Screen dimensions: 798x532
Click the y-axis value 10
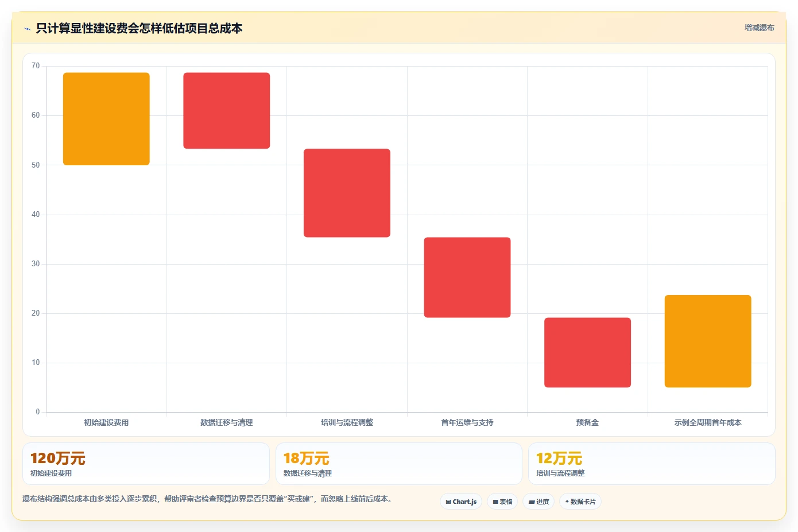tap(36, 363)
